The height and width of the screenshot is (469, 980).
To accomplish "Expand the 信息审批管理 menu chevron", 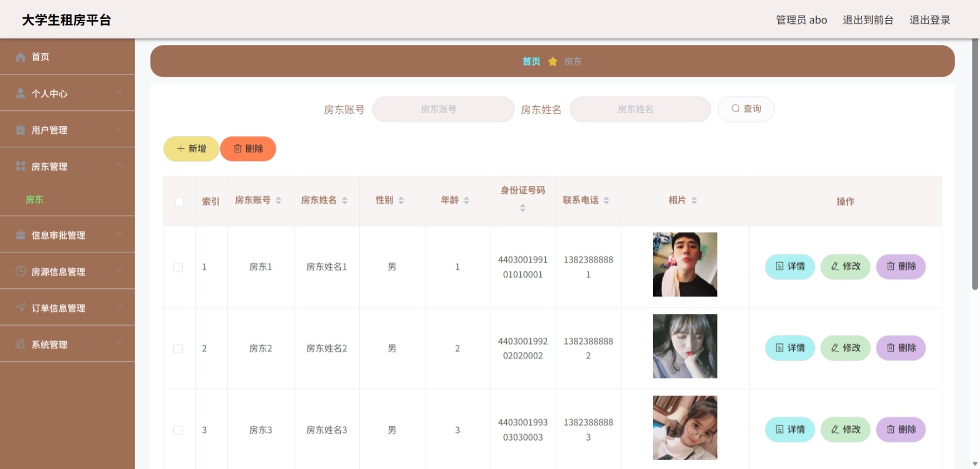I will pos(119,234).
